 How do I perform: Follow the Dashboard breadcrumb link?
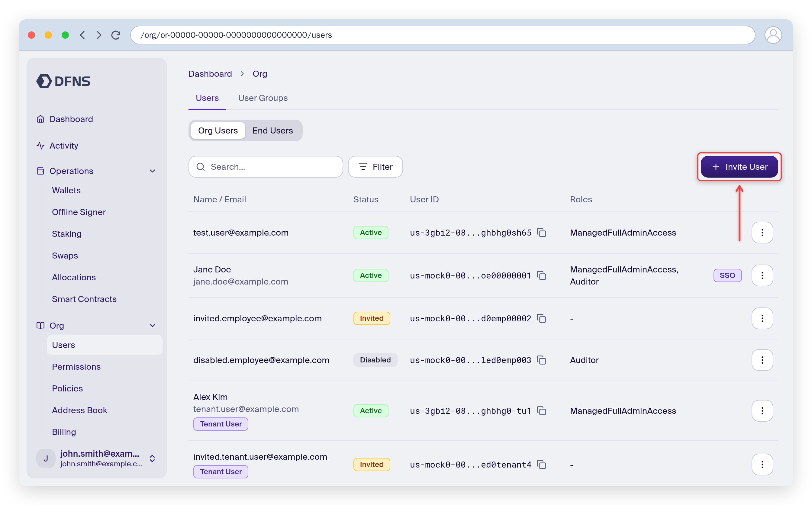click(x=210, y=74)
